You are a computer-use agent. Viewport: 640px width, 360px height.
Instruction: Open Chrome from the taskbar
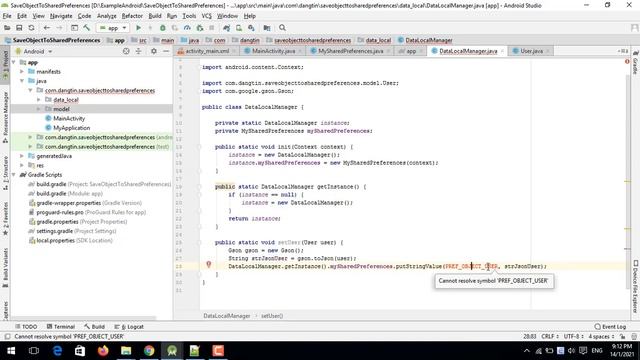tap(149, 351)
